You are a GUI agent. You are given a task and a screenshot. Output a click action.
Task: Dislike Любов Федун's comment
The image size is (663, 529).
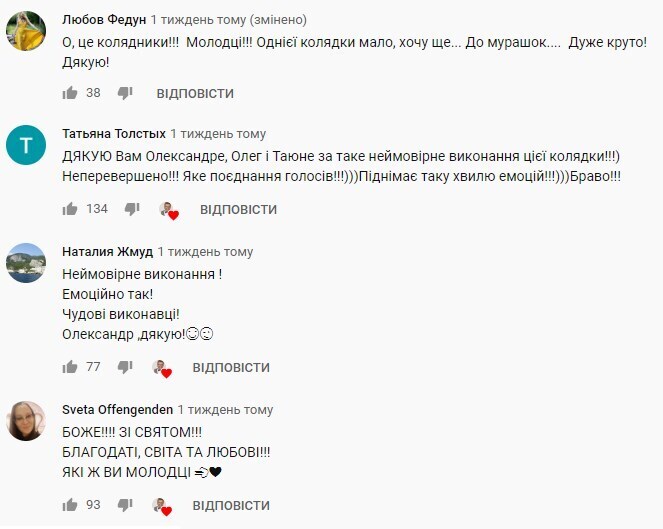[125, 93]
